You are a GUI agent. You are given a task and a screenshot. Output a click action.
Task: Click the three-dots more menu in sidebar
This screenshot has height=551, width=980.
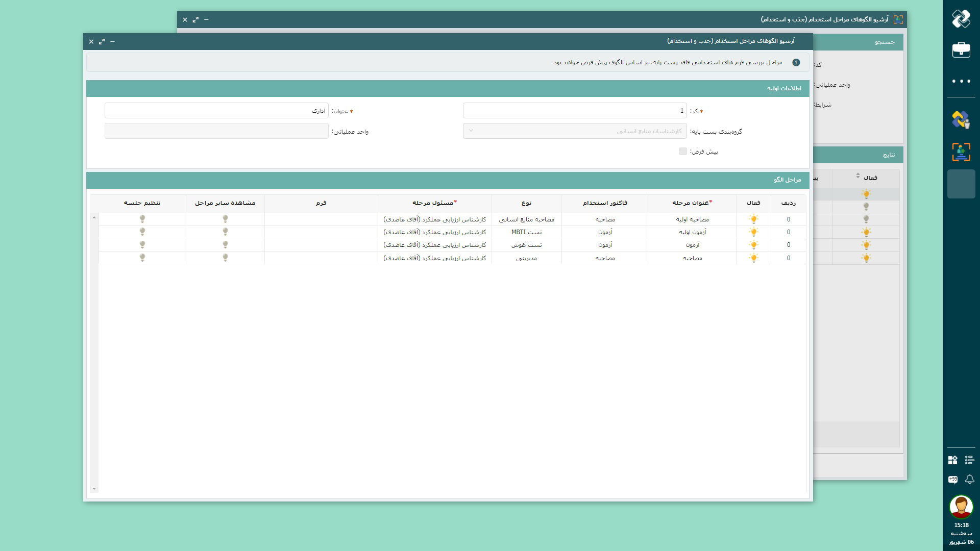click(961, 81)
